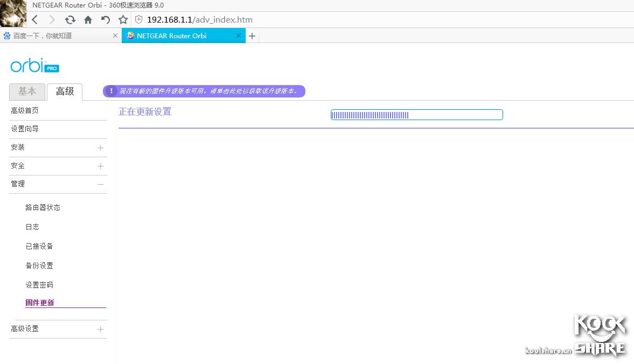
Task: Click the undo/restore closed page arrow
Action: click(x=106, y=19)
